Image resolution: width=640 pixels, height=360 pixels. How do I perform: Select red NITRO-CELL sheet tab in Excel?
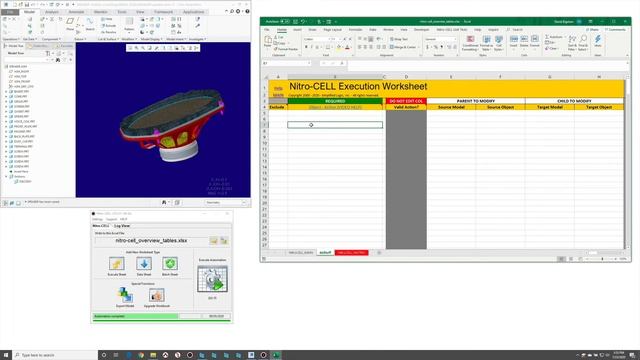tap(351, 253)
